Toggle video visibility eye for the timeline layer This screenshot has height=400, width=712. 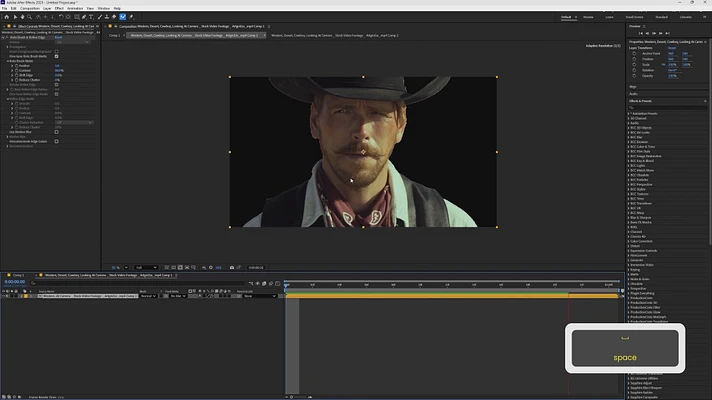click(x=3, y=296)
